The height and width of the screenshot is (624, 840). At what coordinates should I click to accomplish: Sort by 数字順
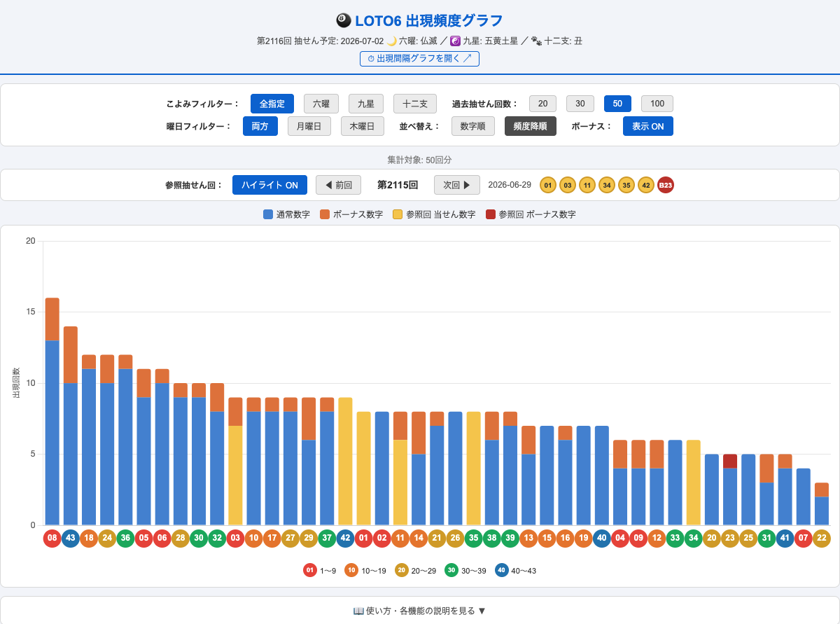pyautogui.click(x=473, y=126)
